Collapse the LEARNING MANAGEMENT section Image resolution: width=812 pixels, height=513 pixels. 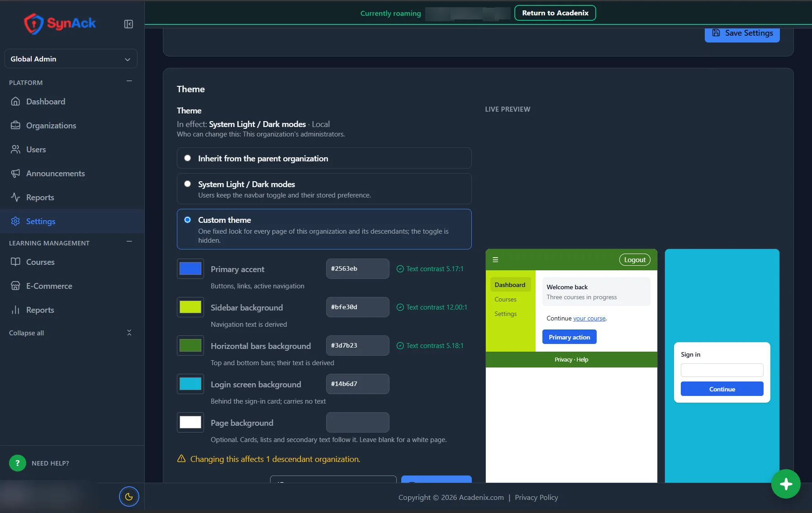pyautogui.click(x=129, y=242)
